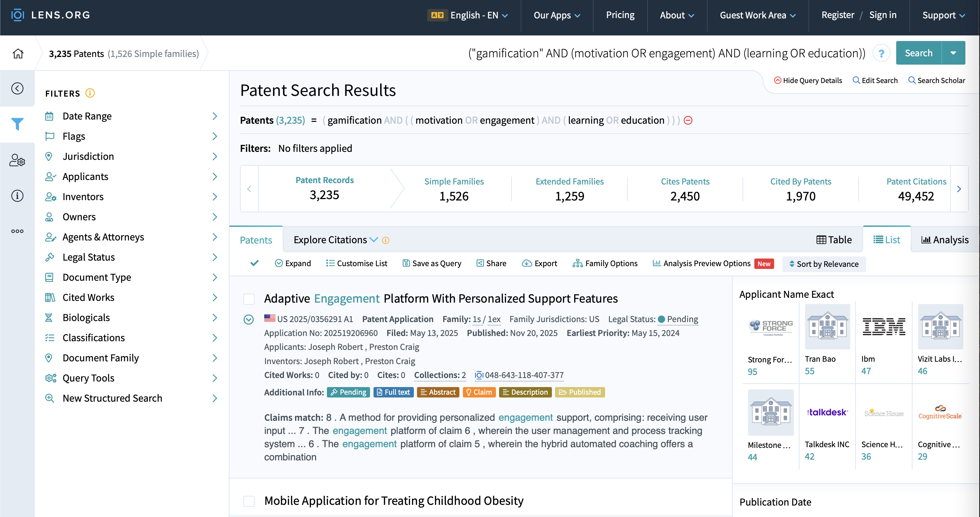980x517 pixels.
Task: Open the user settings sidebar icon
Action: tap(17, 160)
